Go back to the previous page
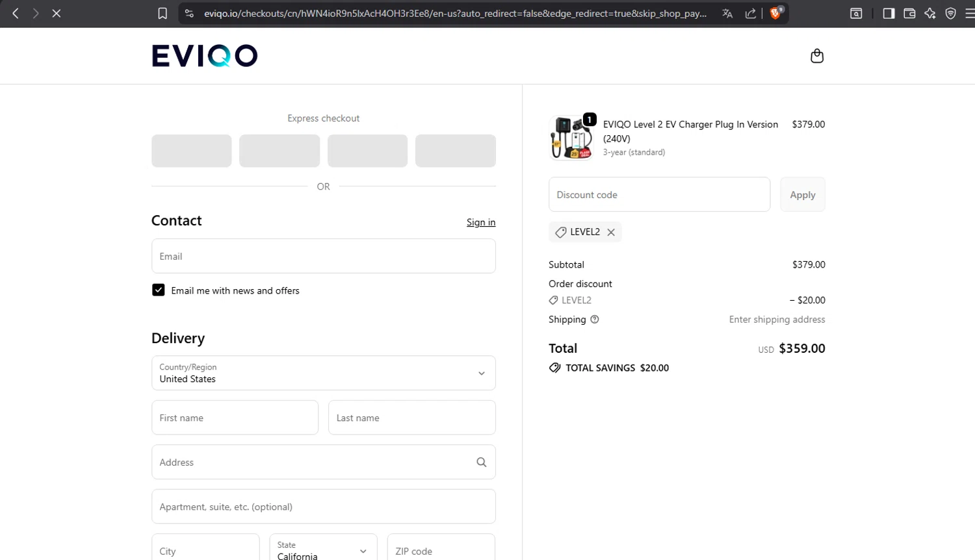The width and height of the screenshot is (975, 560). [16, 13]
